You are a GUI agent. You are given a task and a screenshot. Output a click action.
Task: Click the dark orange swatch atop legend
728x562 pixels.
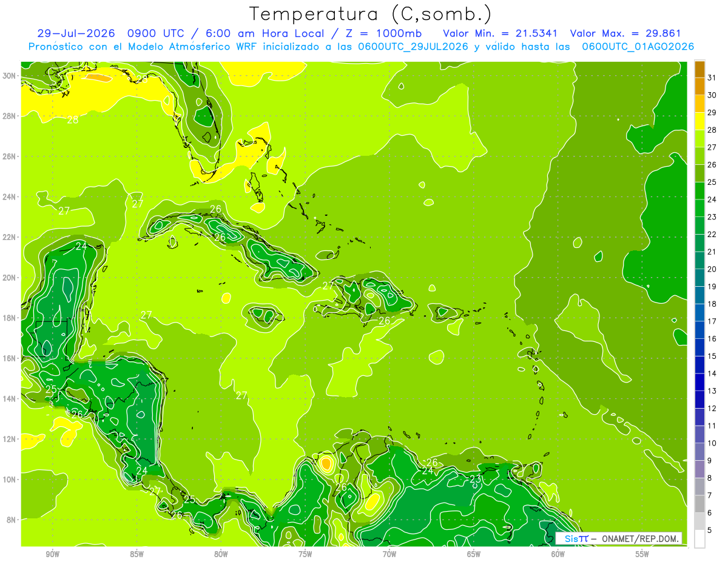coord(699,69)
